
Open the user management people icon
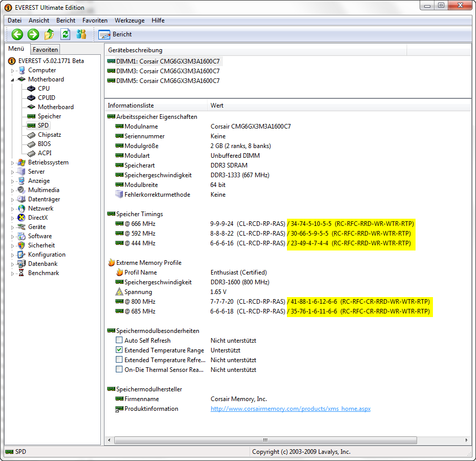[81, 34]
